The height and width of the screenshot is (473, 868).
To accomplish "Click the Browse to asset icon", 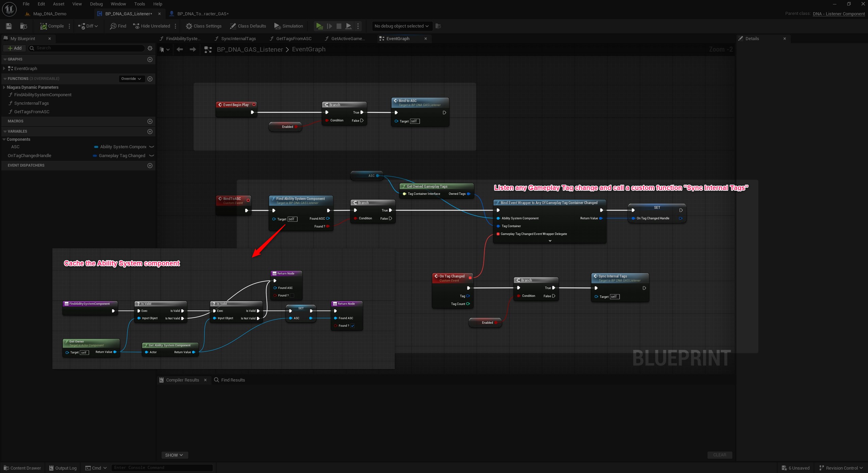I will 23,26.
